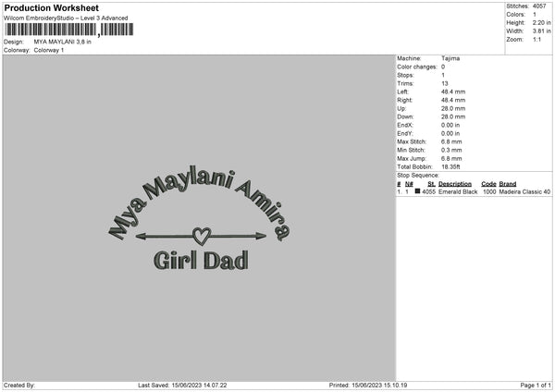This screenshot has width=555, height=392.
Task: Click the Left 48.4 mm value
Action: 453,92
